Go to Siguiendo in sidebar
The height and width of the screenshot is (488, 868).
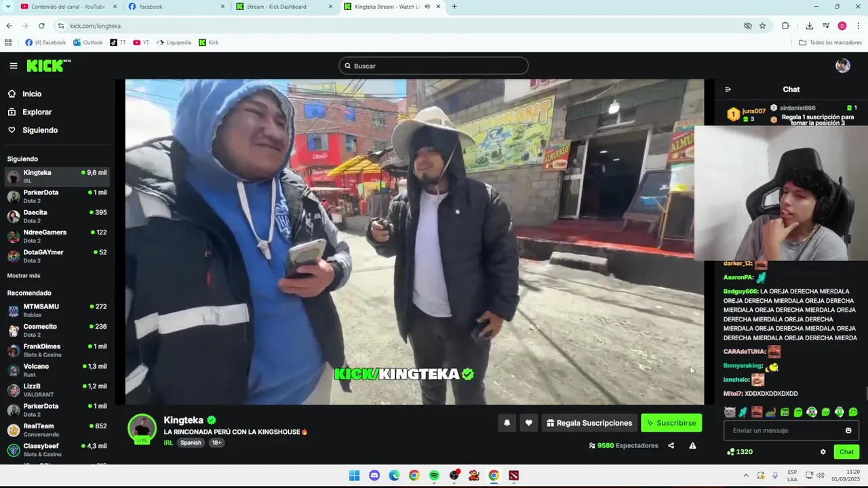[33, 130]
